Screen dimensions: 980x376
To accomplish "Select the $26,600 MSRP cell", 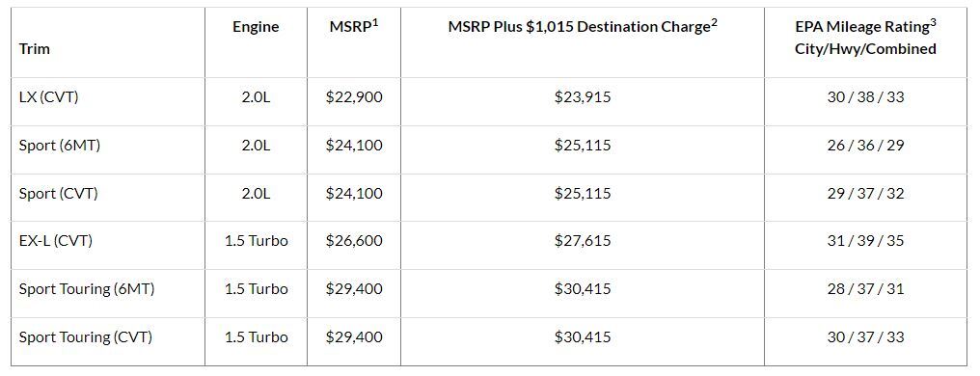I will [x=354, y=241].
